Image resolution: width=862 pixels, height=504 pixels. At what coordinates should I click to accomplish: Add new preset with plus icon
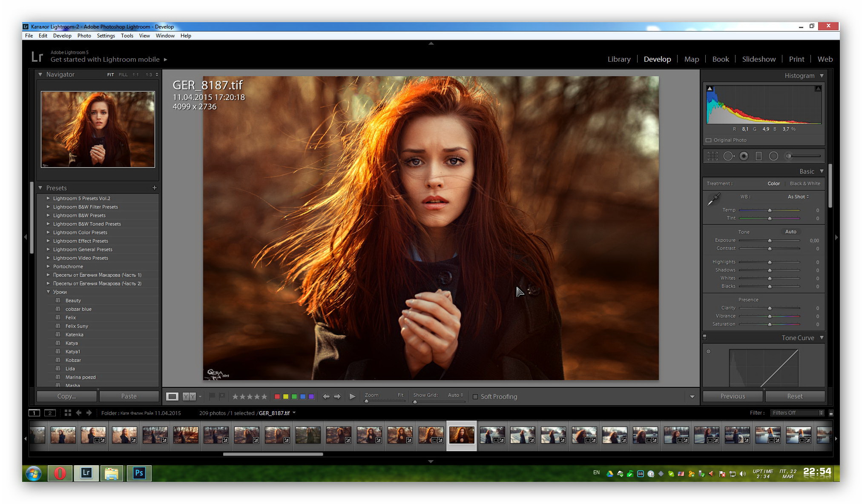pos(155,188)
